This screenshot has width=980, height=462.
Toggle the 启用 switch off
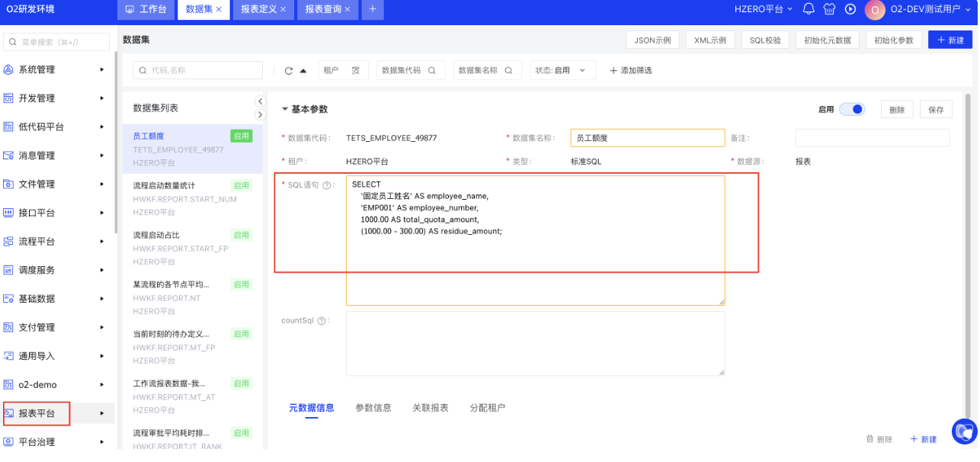coord(852,110)
